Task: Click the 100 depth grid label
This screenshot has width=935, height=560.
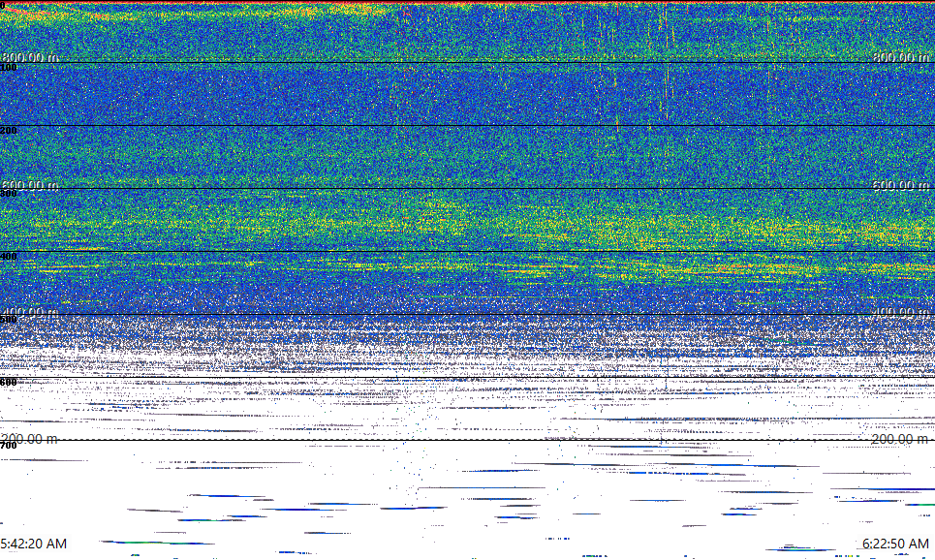Action: tap(9, 68)
